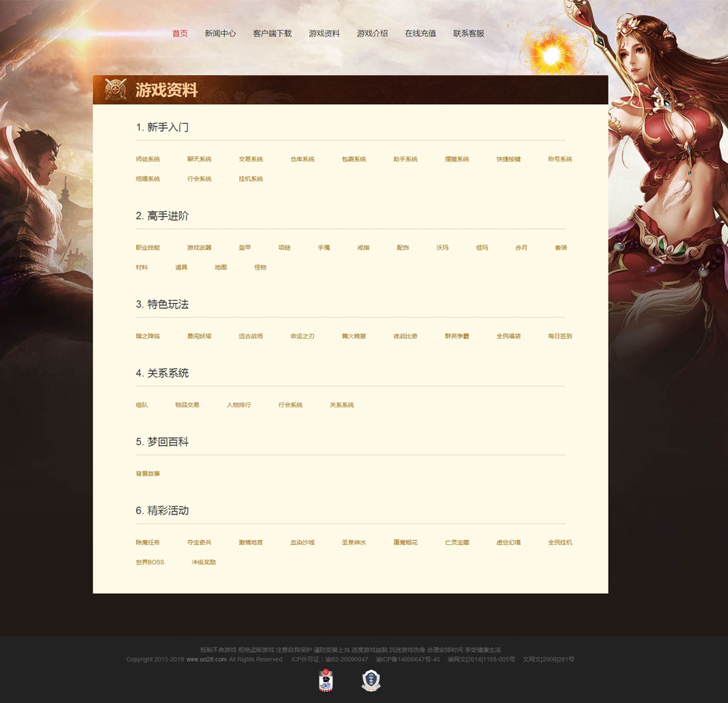
Task: Click the blue shield security badge icon
Action: click(371, 680)
